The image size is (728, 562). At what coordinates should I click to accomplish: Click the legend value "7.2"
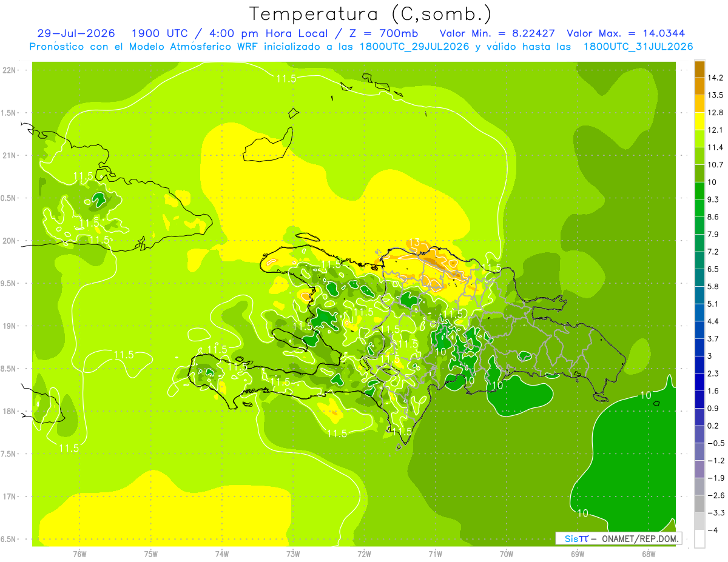pyautogui.click(x=714, y=252)
